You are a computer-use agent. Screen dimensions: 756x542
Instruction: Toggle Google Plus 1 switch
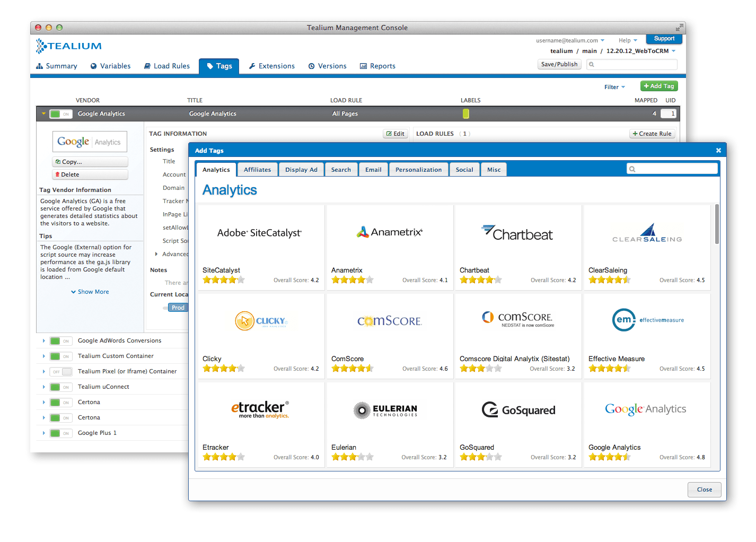(x=60, y=433)
